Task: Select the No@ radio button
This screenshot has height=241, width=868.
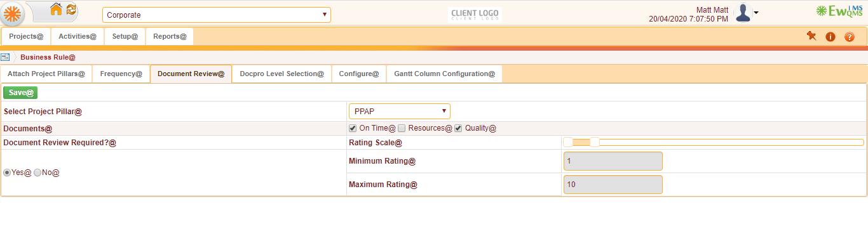Action: pyautogui.click(x=37, y=173)
